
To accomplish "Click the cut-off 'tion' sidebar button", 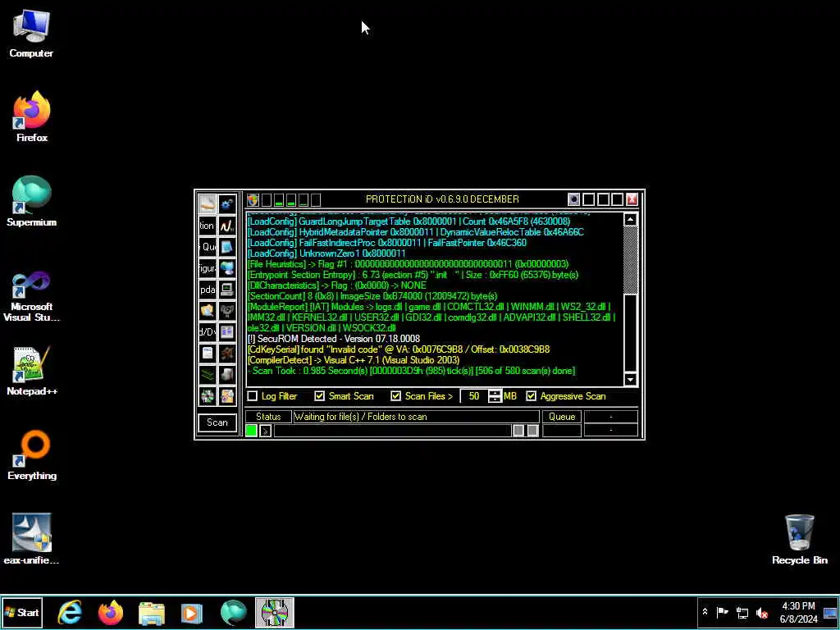I will point(208,226).
